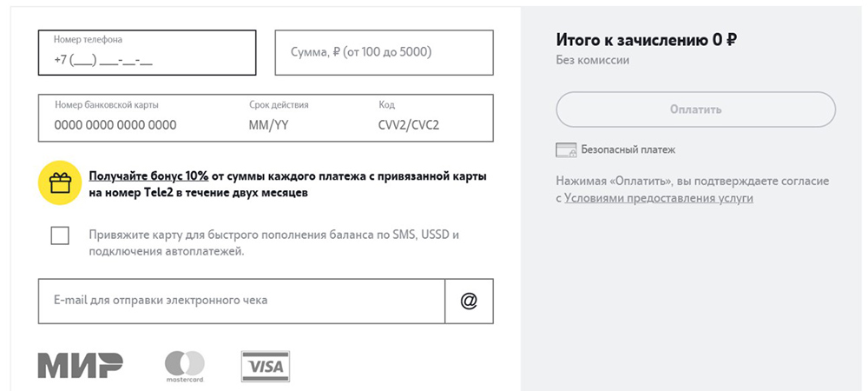
Task: Click the secure payment card icon
Action: [566, 150]
